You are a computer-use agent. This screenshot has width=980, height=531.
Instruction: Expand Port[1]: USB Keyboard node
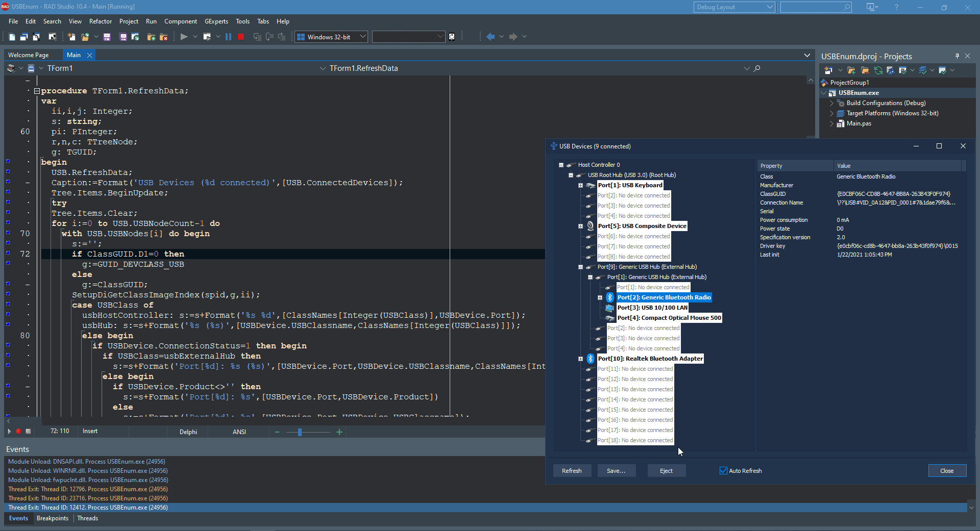click(580, 186)
